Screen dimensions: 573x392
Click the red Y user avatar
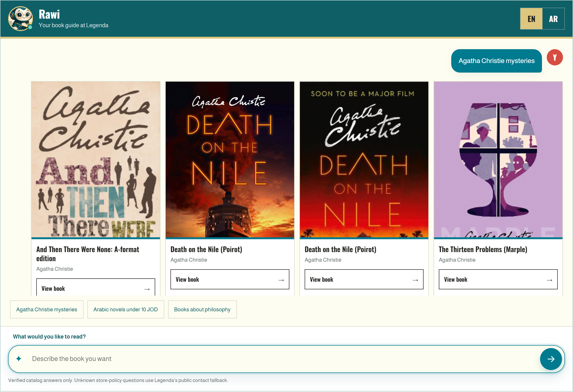(x=555, y=58)
